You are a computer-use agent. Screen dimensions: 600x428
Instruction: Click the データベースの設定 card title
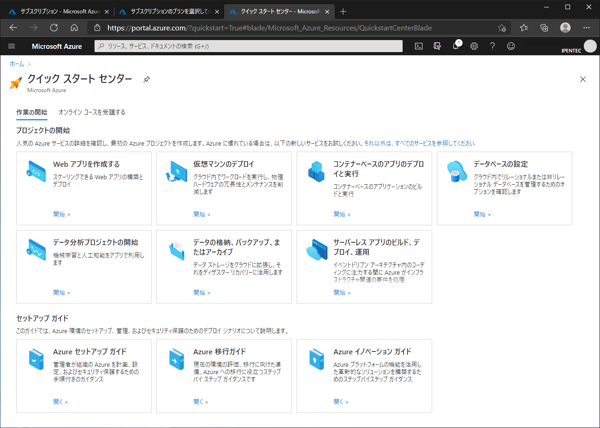(x=501, y=164)
